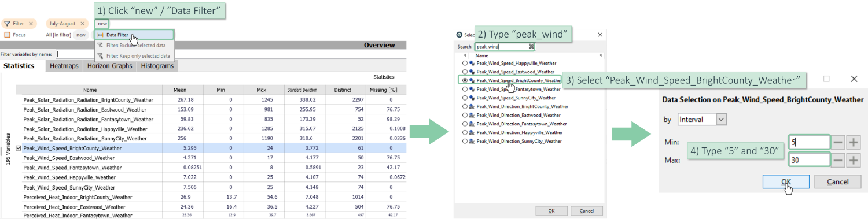Switch to the Heatmaps tab
The width and height of the screenshot is (868, 219).
[x=64, y=66]
